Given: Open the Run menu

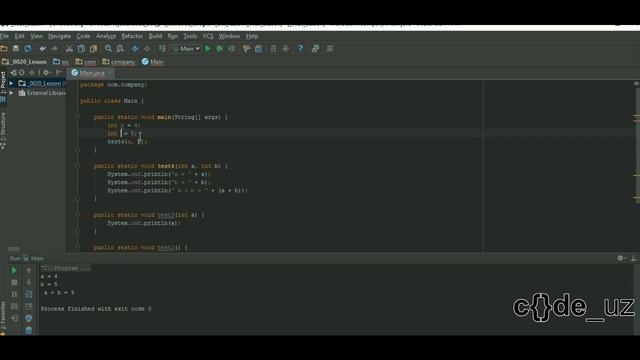Looking at the screenshot, I should 173,36.
